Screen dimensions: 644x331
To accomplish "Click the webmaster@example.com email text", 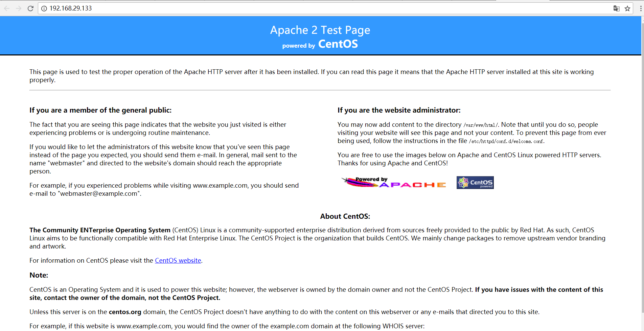I will [x=99, y=194].
